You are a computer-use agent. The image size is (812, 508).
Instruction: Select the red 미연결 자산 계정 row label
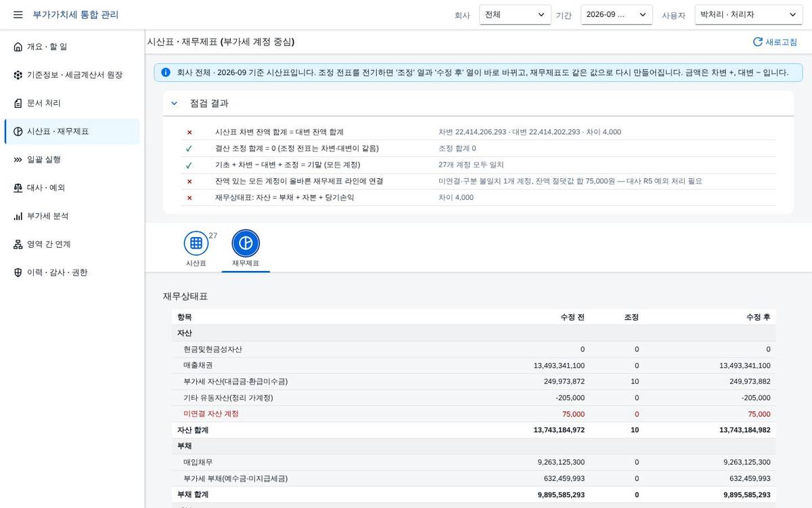coord(211,414)
